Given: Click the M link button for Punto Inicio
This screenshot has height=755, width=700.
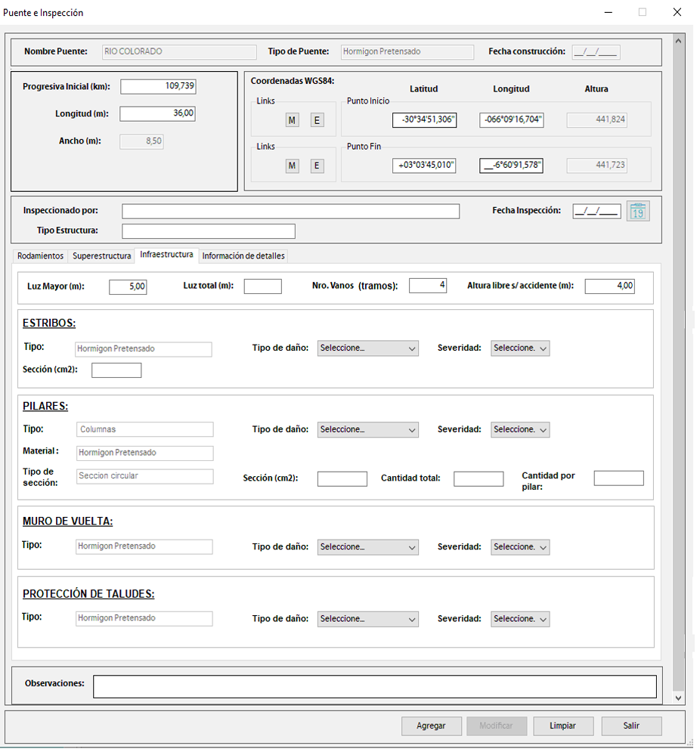Looking at the screenshot, I should [292, 120].
